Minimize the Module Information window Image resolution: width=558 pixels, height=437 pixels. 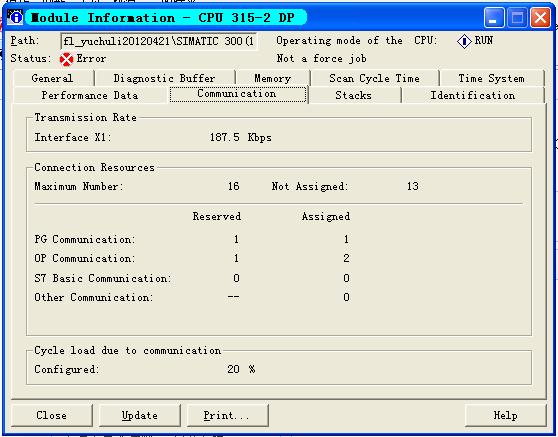point(494,17)
